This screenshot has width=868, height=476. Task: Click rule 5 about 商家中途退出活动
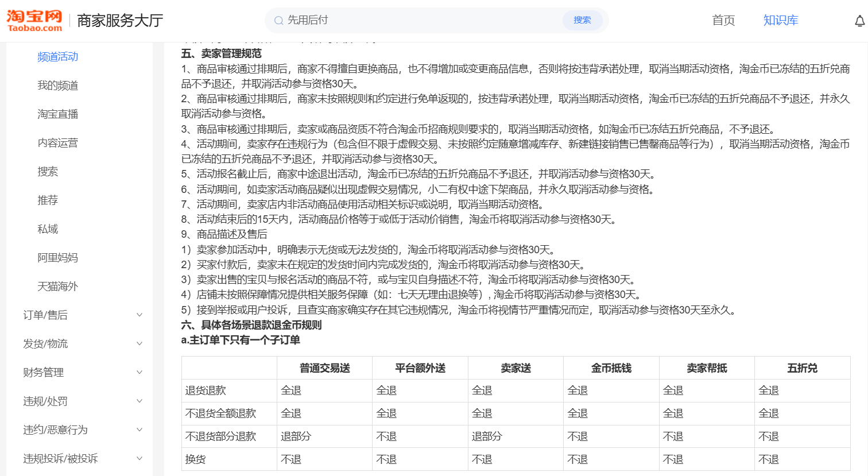click(x=418, y=174)
